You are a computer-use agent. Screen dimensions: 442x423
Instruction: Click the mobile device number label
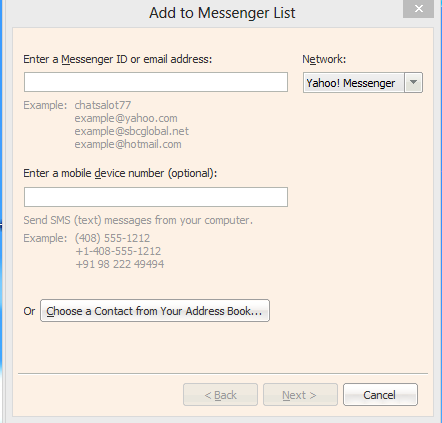coord(120,173)
